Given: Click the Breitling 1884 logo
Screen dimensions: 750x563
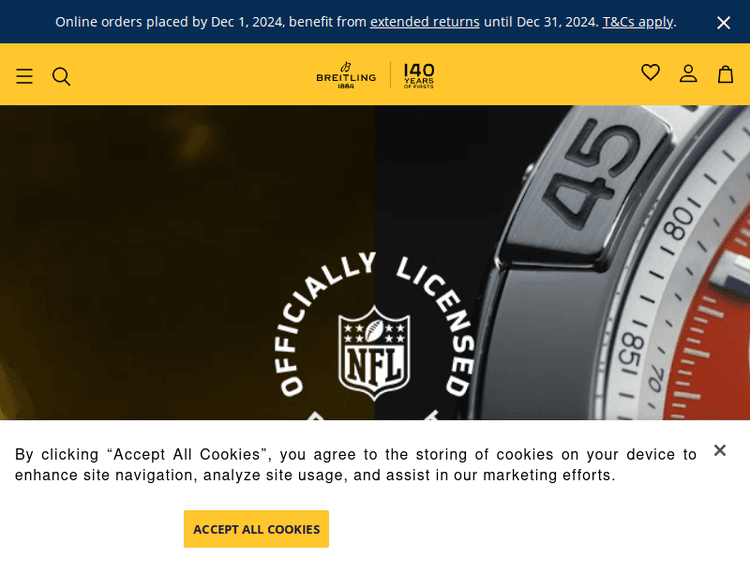Looking at the screenshot, I should [346, 75].
